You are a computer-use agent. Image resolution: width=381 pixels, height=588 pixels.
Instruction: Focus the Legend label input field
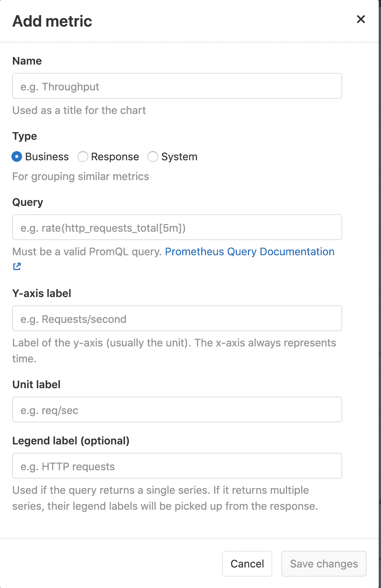(177, 466)
